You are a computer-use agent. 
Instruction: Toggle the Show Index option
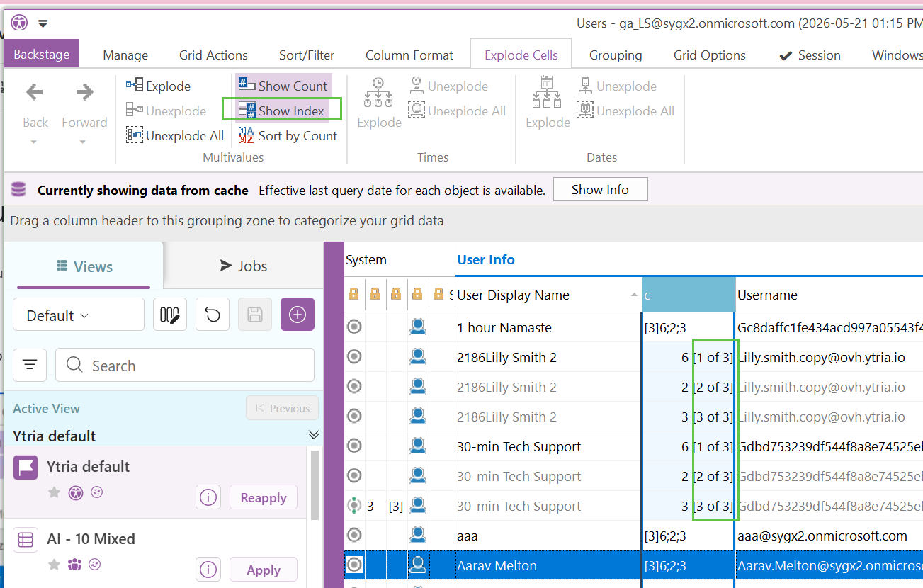(281, 111)
